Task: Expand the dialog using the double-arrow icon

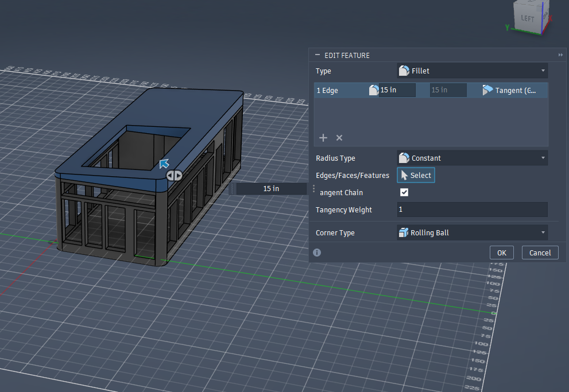Action: [560, 55]
